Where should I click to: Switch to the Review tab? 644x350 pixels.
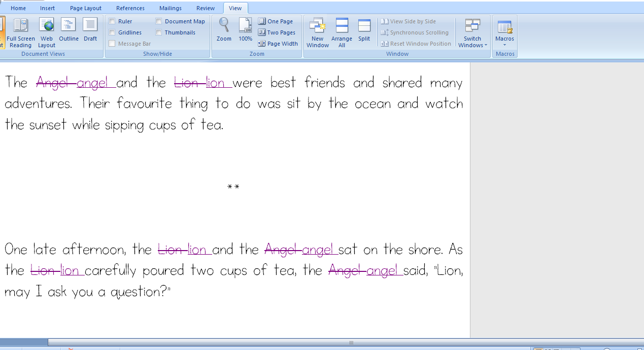[206, 8]
